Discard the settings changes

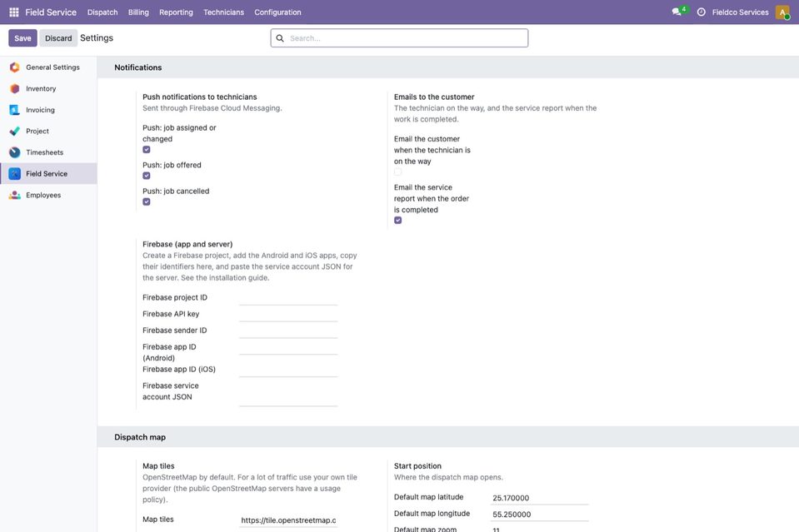tap(58, 38)
